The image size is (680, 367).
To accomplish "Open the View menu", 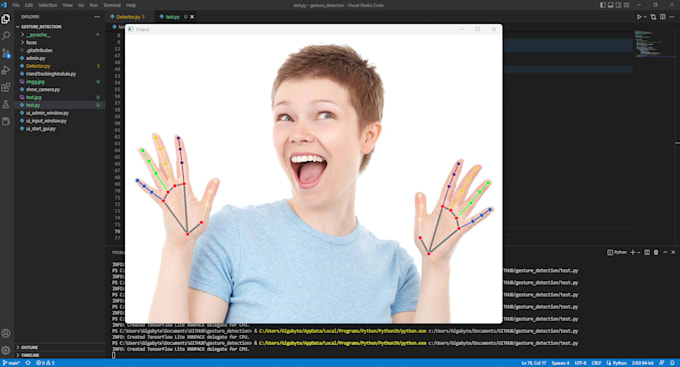I will tap(68, 5).
